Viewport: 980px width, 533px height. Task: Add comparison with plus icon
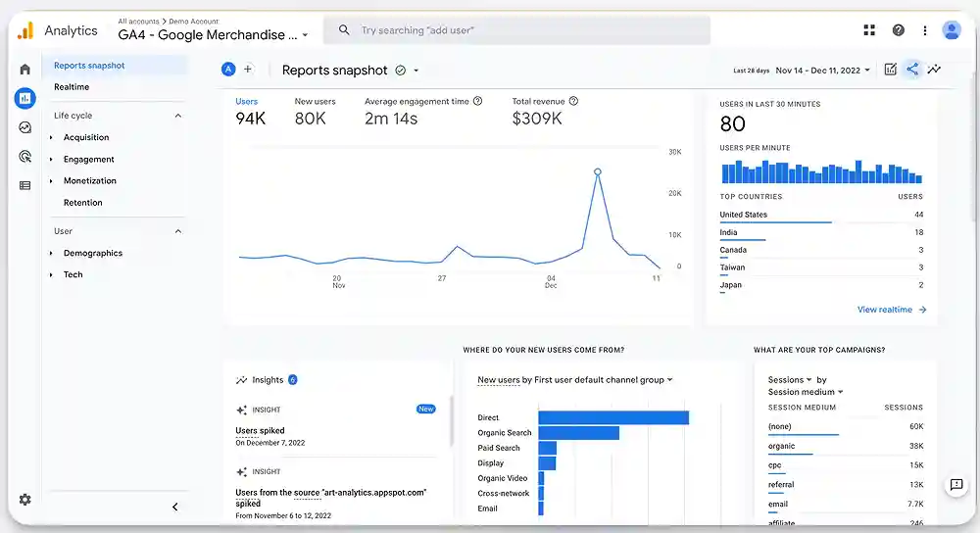pos(248,70)
